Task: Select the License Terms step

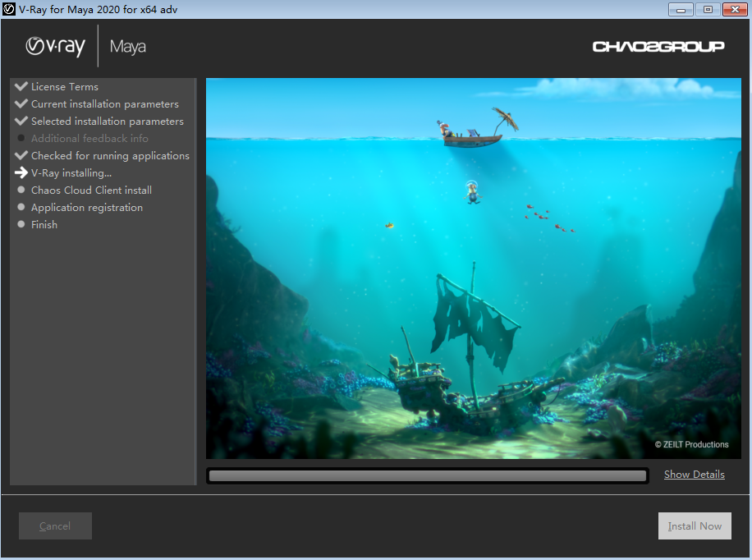Action: [x=65, y=87]
